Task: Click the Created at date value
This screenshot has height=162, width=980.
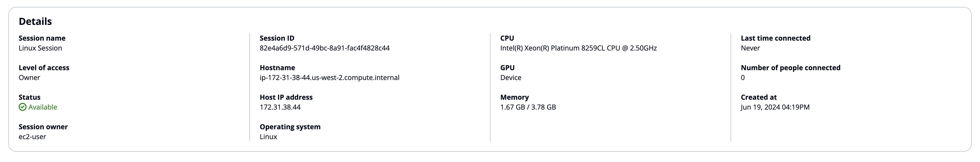Action: pyautogui.click(x=775, y=107)
